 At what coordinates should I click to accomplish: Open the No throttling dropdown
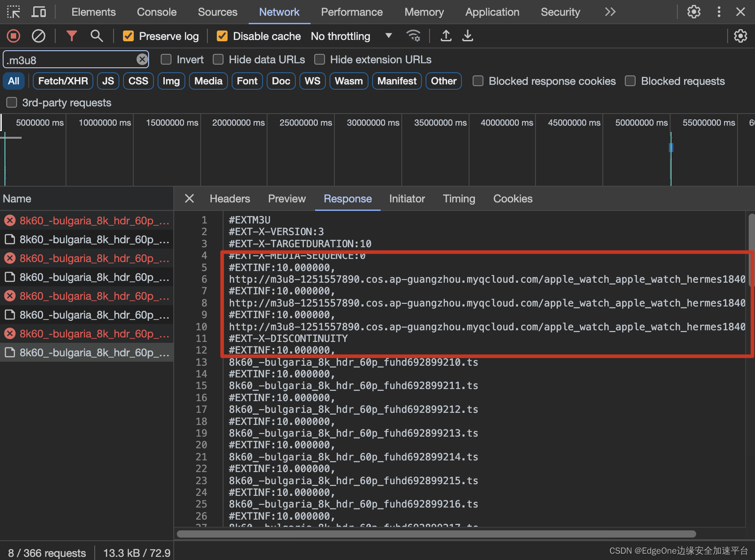[x=351, y=36]
